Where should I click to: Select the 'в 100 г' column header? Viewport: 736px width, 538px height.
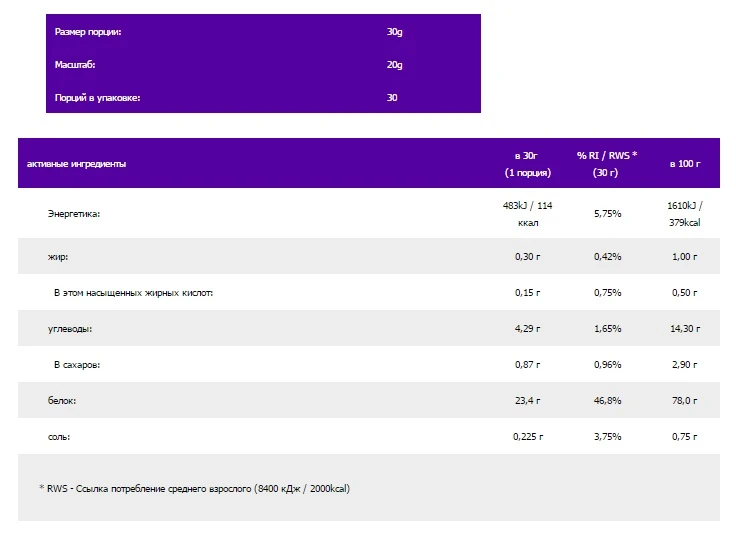685,163
